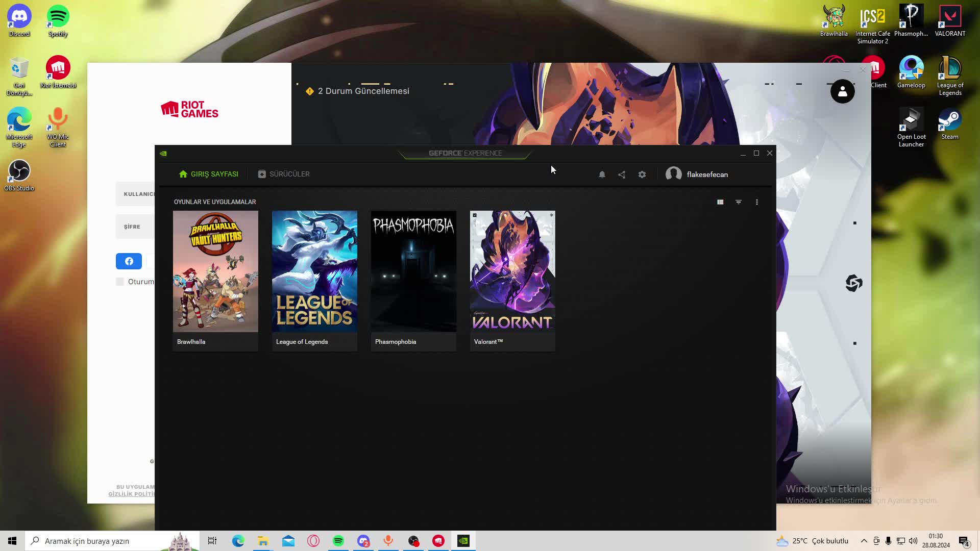980x551 pixels.
Task: Click the Facebook sign-in button in Riot window
Action: pyautogui.click(x=129, y=261)
